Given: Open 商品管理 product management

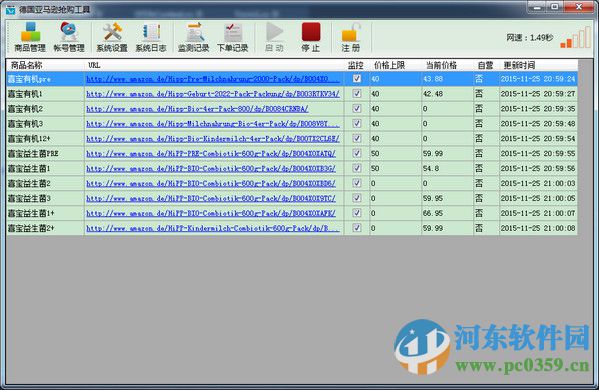Looking at the screenshot, I should pos(30,37).
